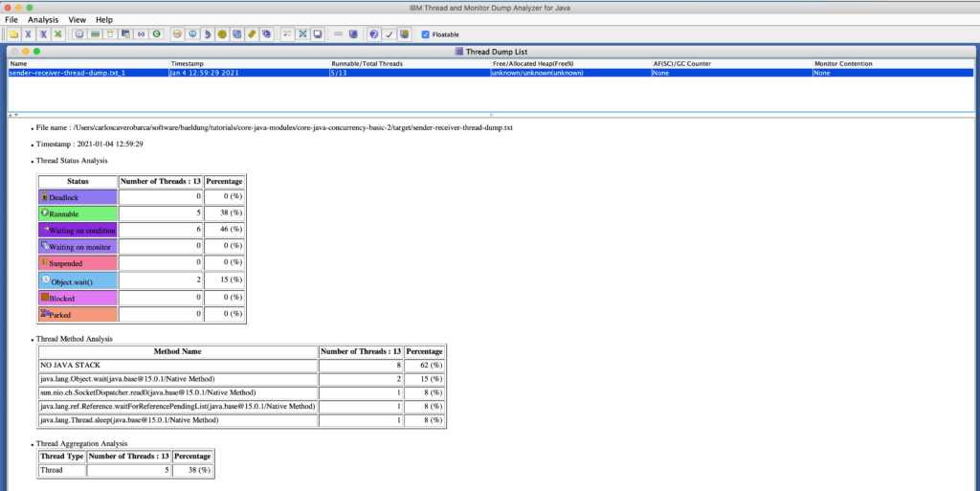Click the yellow folder open icon in toolbar

coord(12,33)
